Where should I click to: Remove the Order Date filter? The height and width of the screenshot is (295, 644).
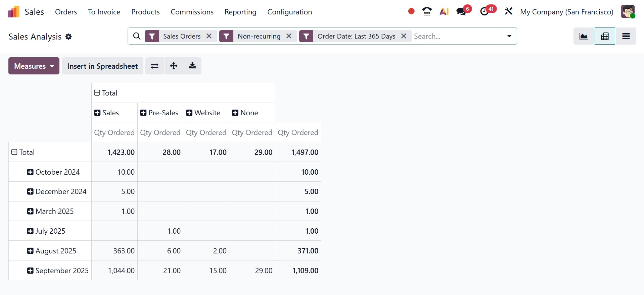tap(404, 36)
